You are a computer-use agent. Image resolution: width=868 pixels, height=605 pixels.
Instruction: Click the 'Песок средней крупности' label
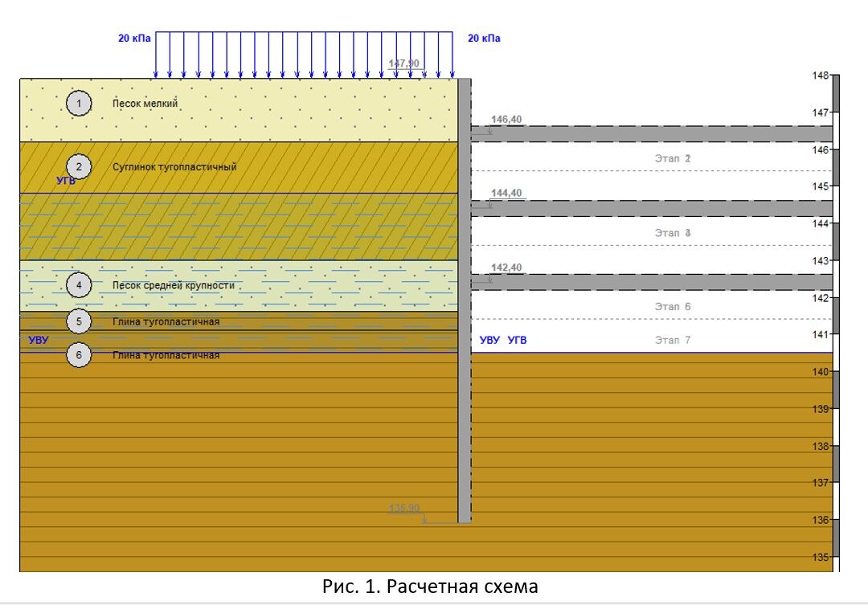coord(174,285)
